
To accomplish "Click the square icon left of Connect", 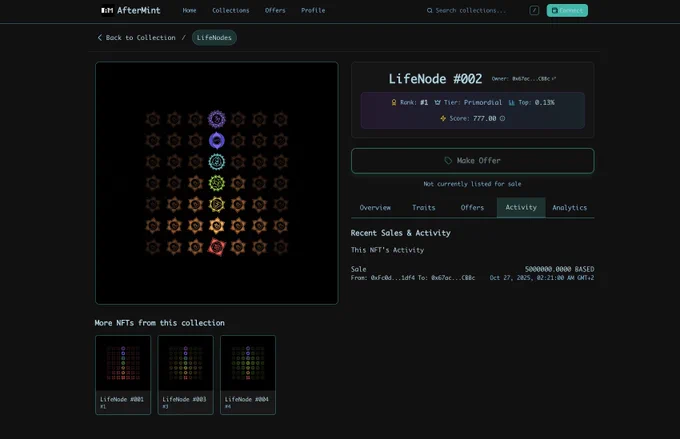I will (534, 10).
